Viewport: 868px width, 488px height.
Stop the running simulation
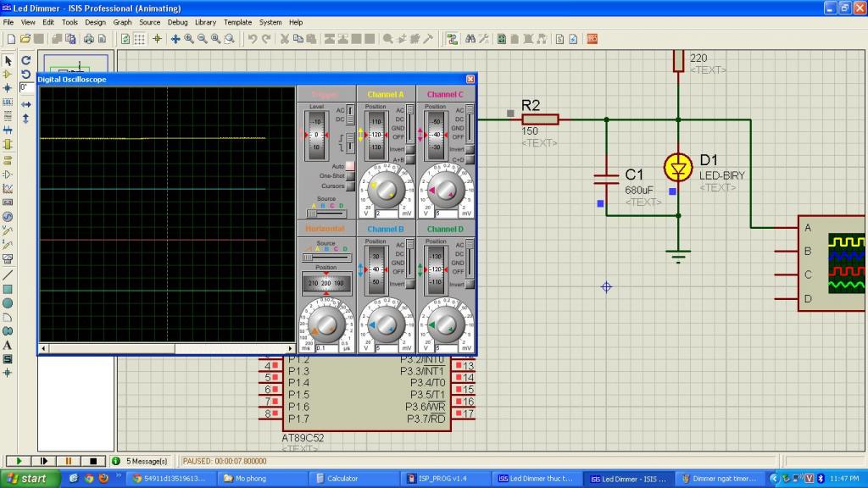point(92,461)
